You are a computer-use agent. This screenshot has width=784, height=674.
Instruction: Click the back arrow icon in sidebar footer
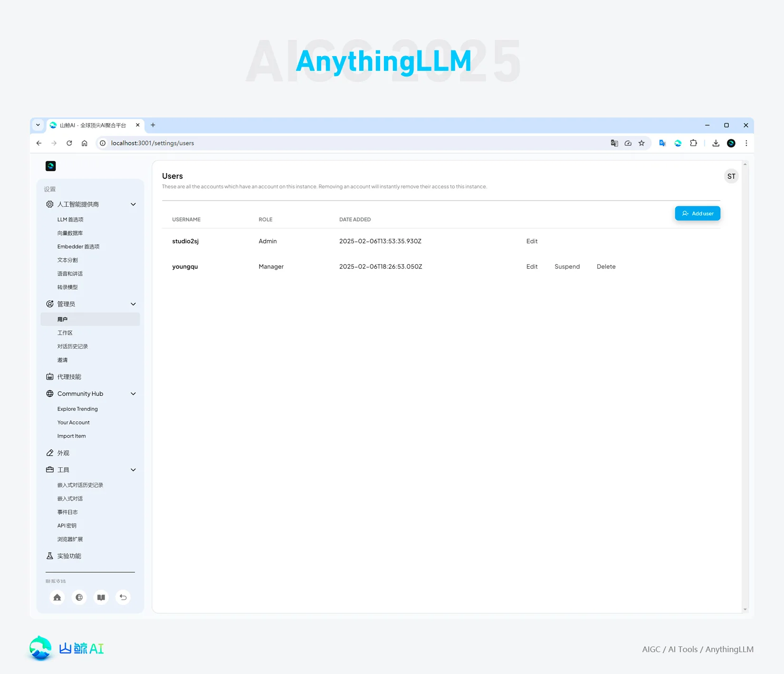pyautogui.click(x=123, y=597)
